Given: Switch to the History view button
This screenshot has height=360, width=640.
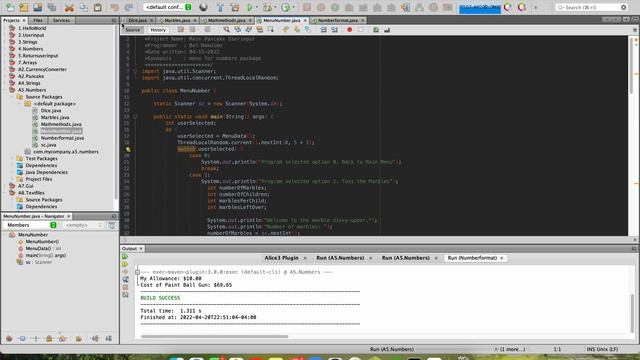Looking at the screenshot, I should (x=158, y=30).
